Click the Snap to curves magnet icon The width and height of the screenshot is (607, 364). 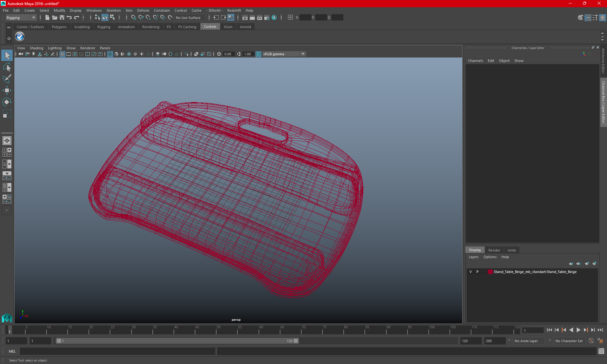pyautogui.click(x=141, y=18)
